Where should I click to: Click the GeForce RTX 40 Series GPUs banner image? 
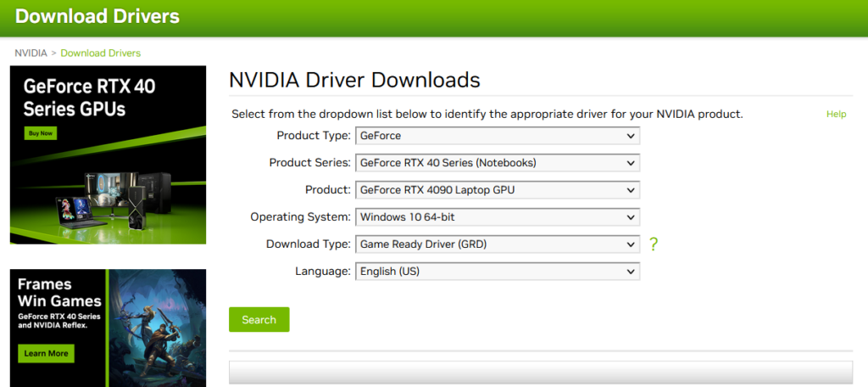pos(108,154)
